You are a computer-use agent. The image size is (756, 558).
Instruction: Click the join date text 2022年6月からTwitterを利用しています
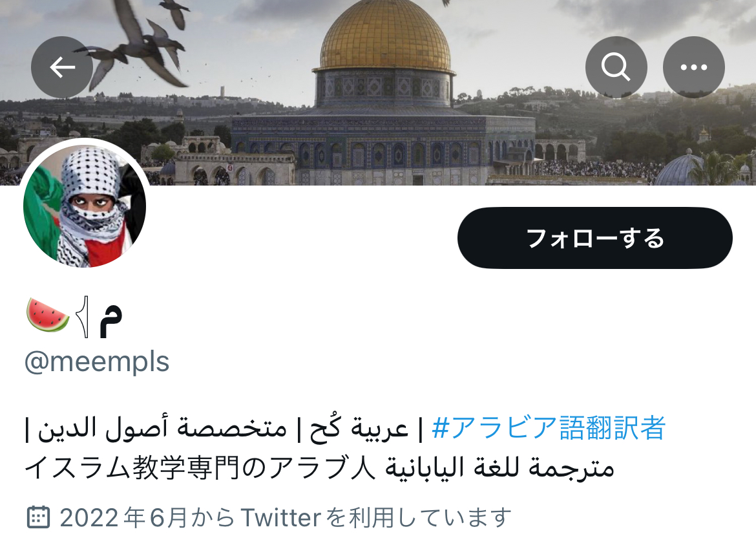pos(286,517)
